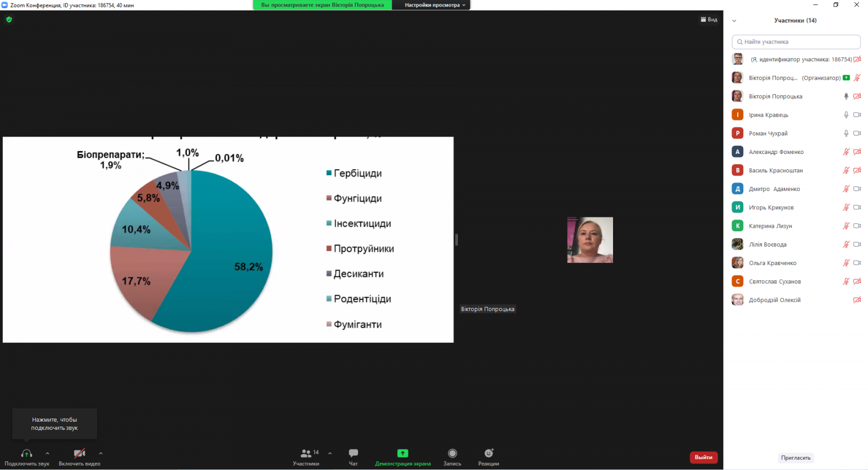Click the Біопрепарати; 1,9% label

click(111, 160)
